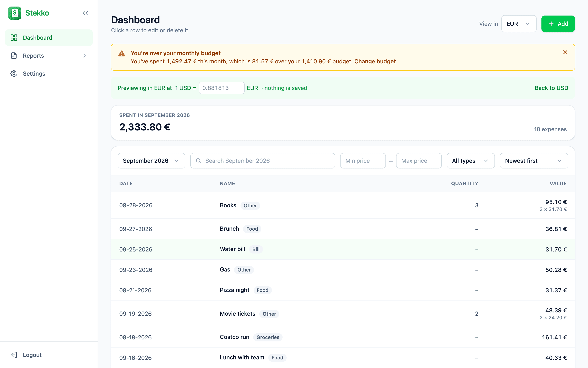Edit the USD to EUR exchange rate field
Image resolution: width=588 pixels, height=368 pixels.
(222, 88)
